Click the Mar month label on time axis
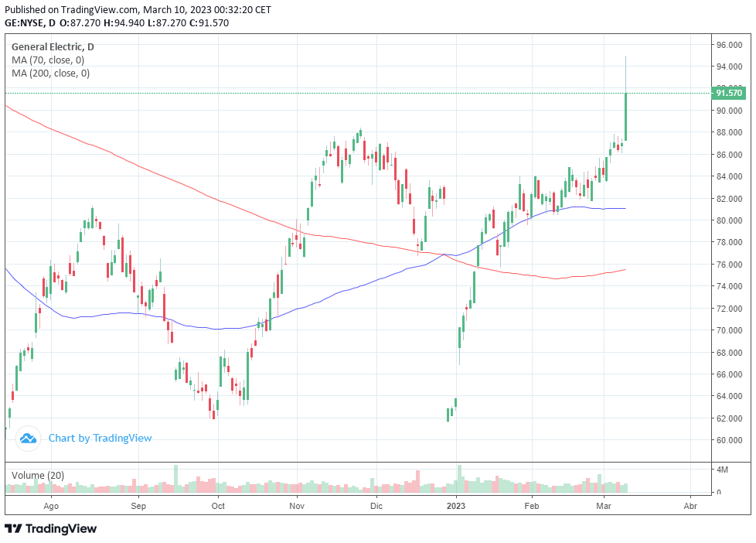The width and height of the screenshot is (756, 543). (x=604, y=507)
